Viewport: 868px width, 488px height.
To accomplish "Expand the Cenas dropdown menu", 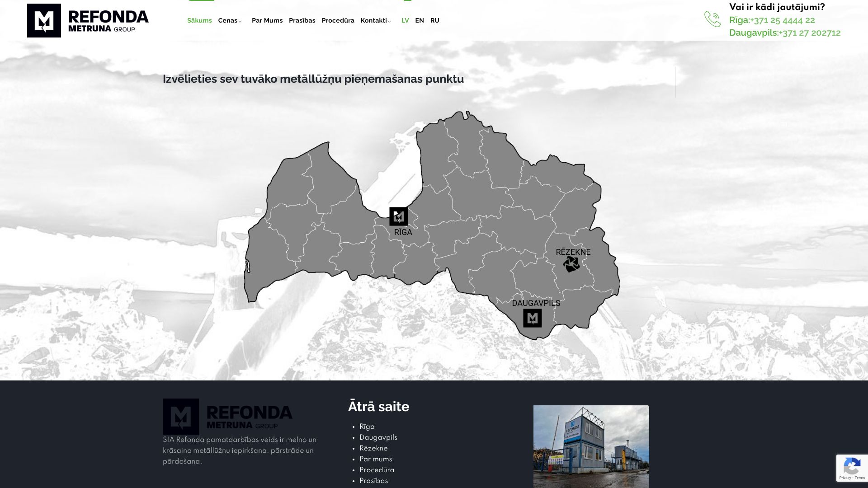I will click(x=229, y=20).
